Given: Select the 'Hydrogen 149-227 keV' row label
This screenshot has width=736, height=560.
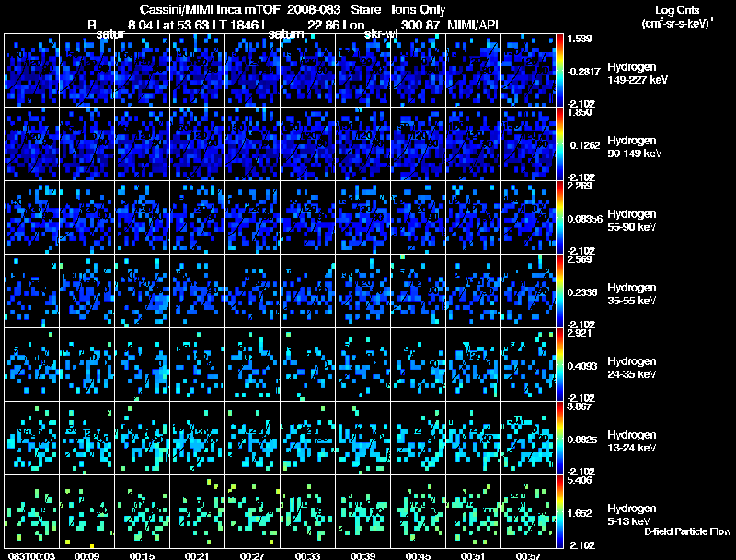Looking at the screenshot, I should coord(637,74).
